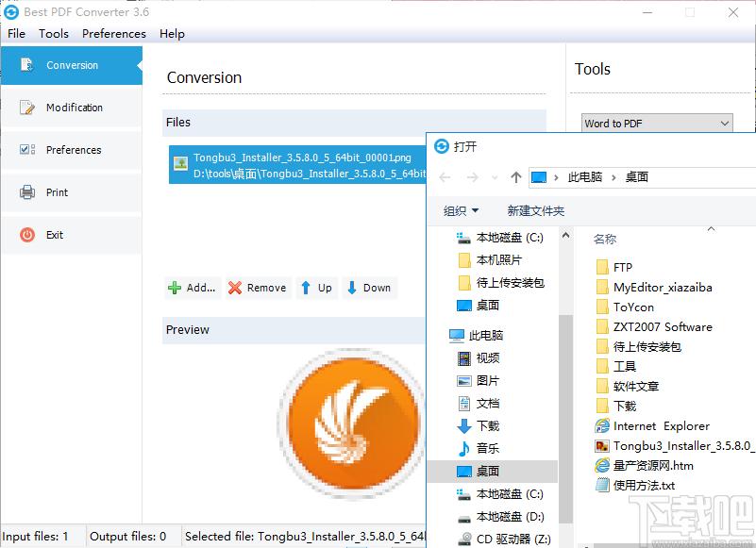756x548 pixels.
Task: Open the 下载 folder in file list
Action: point(616,406)
